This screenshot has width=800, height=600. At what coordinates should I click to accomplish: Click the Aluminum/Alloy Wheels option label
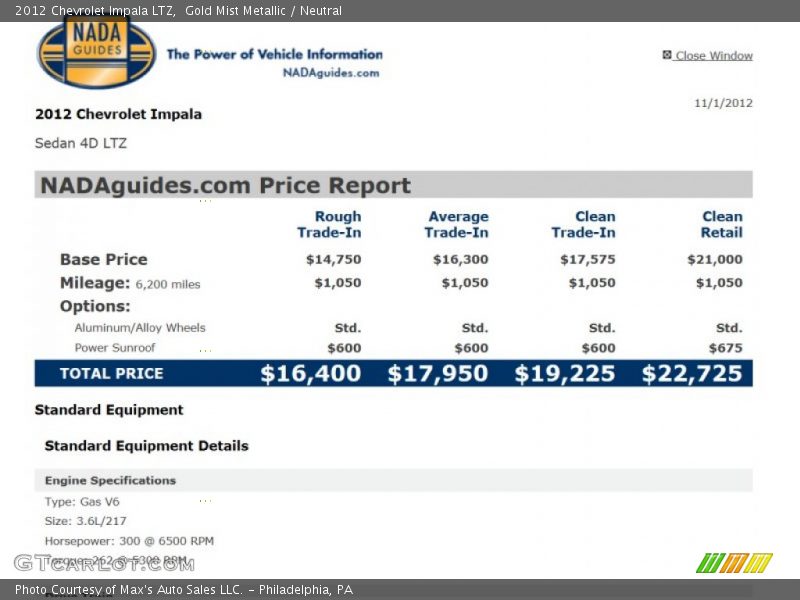140,328
